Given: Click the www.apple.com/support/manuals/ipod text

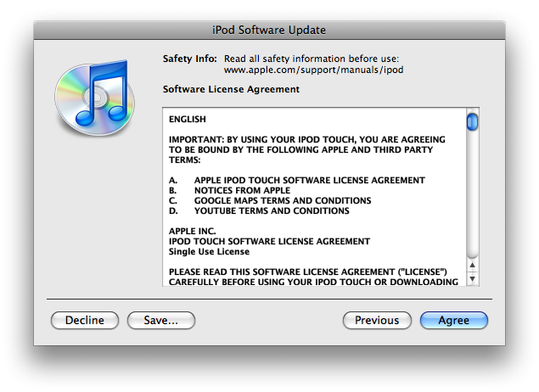Looking at the screenshot, I should point(313,70).
